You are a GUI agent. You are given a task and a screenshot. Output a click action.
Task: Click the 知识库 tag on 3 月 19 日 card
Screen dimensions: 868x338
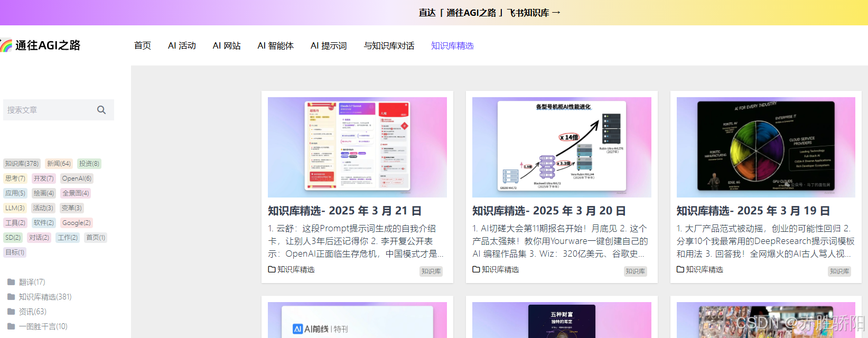coord(839,271)
